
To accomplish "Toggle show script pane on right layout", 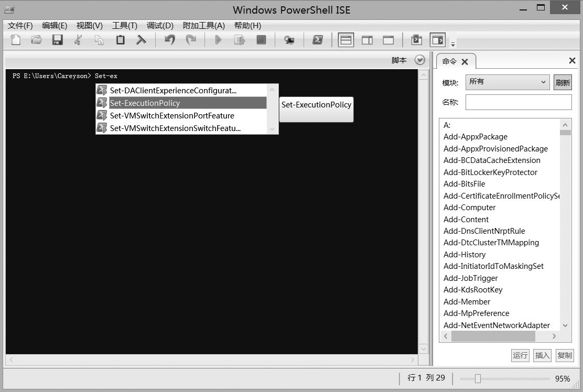I will coord(367,40).
